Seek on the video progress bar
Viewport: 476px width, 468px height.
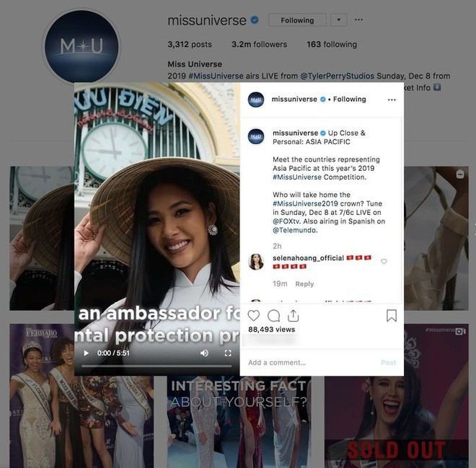tap(157, 366)
